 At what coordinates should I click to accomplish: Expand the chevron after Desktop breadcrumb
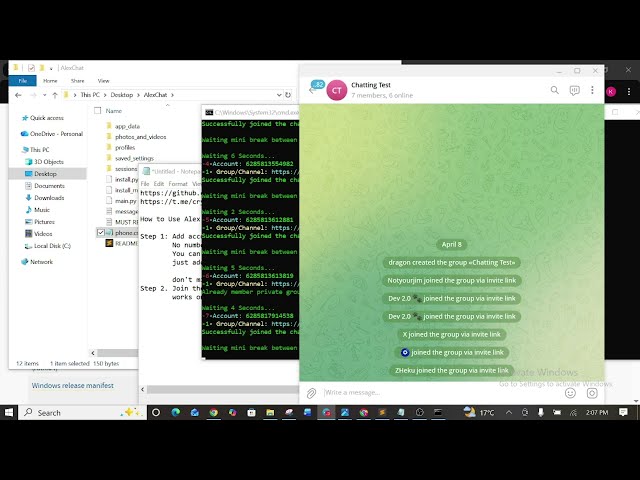coord(138,95)
